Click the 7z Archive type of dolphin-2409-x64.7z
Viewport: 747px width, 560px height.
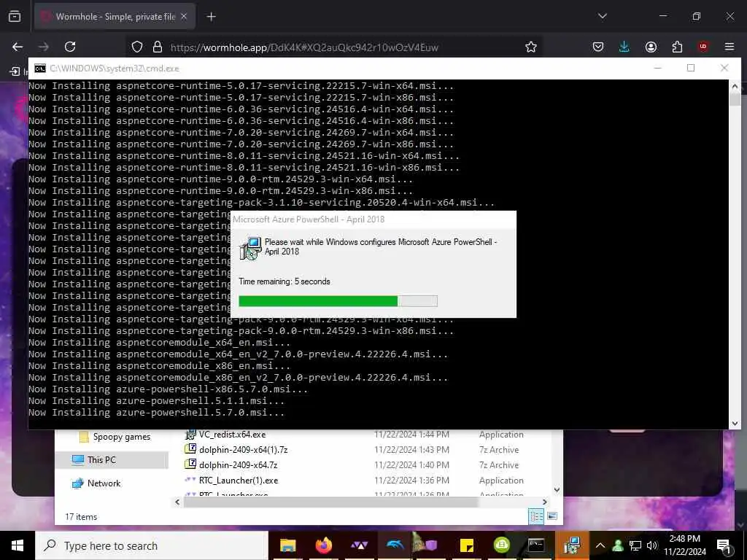[499, 464]
